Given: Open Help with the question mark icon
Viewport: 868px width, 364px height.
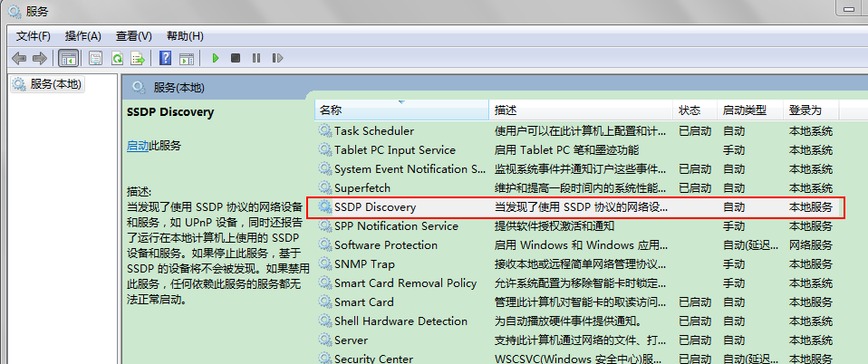Looking at the screenshot, I should coord(165,58).
